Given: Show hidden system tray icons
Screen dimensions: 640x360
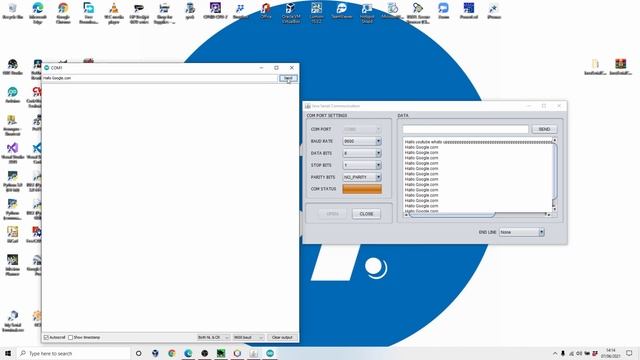Looking at the screenshot, I should [555, 353].
